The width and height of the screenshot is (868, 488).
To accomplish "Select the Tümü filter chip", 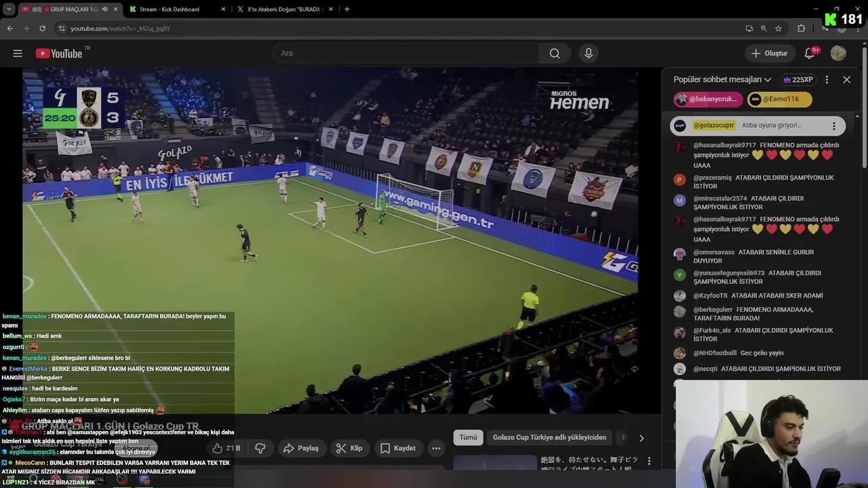I will point(468,438).
